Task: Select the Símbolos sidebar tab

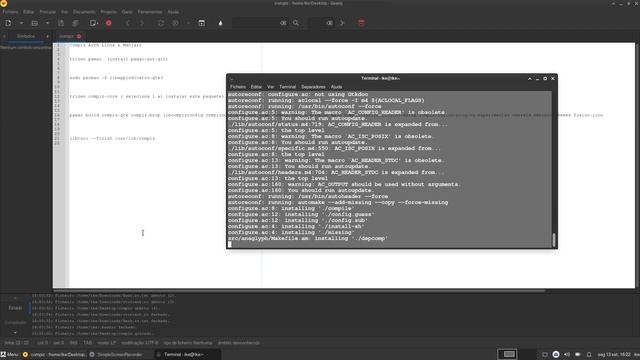Action: coord(26,36)
